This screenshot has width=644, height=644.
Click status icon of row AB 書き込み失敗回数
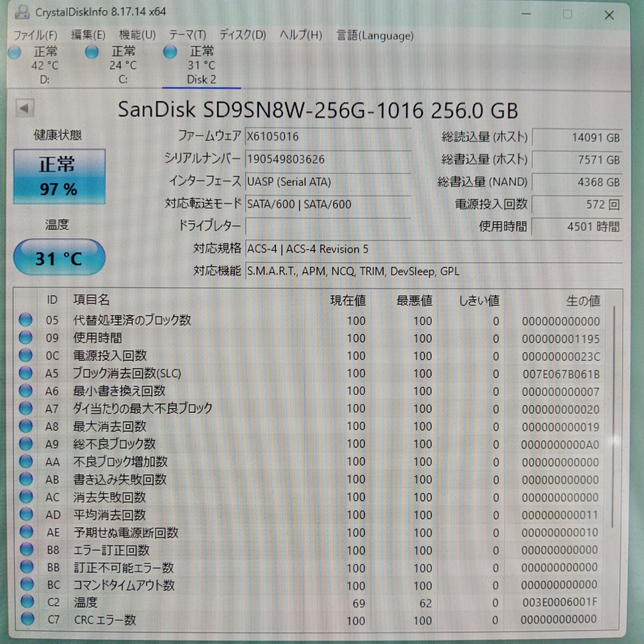coord(26,479)
